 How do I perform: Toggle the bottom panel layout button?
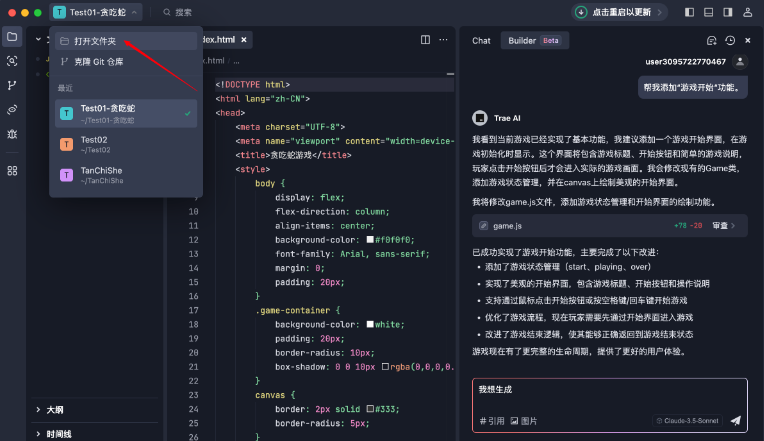pos(709,12)
